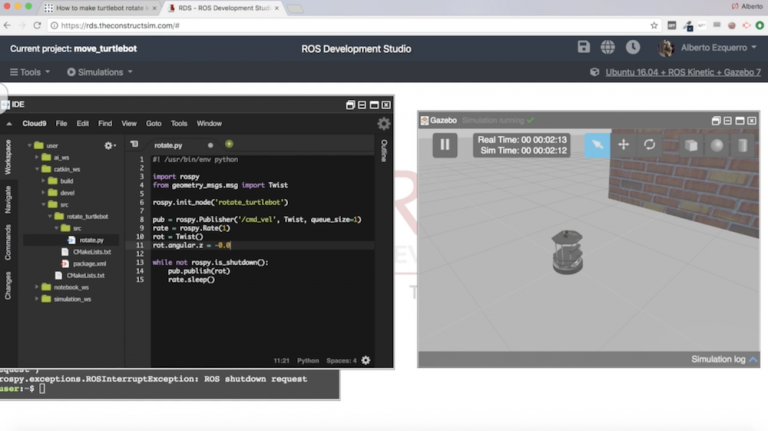Insert a cylinder shape in Gazebo
The width and height of the screenshot is (768, 431).
743,145
